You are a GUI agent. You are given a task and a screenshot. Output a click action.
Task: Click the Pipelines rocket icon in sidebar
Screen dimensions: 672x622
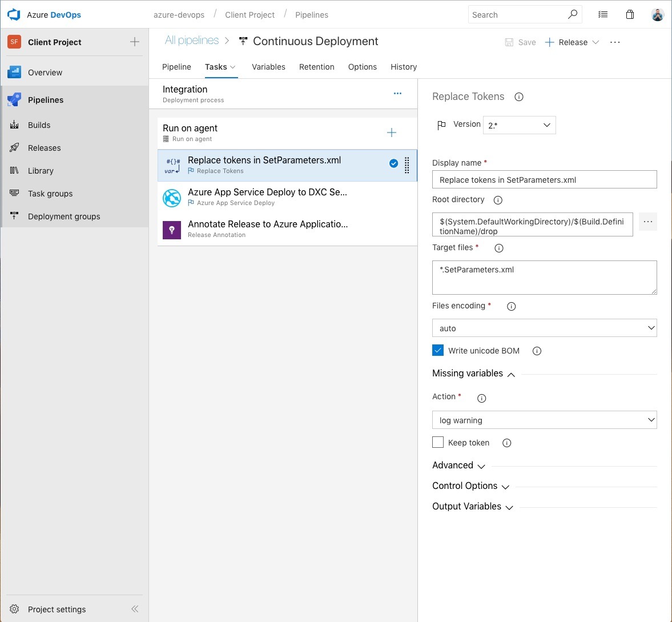[14, 100]
